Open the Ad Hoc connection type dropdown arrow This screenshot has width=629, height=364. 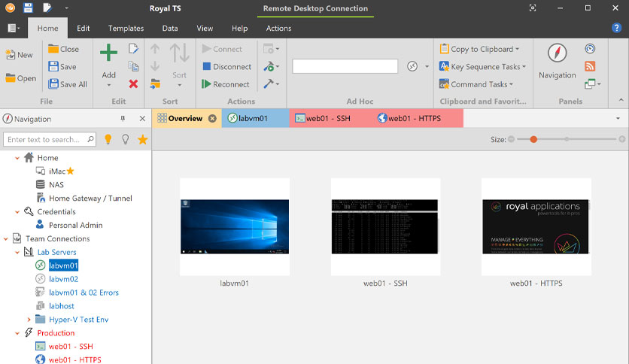tap(427, 66)
